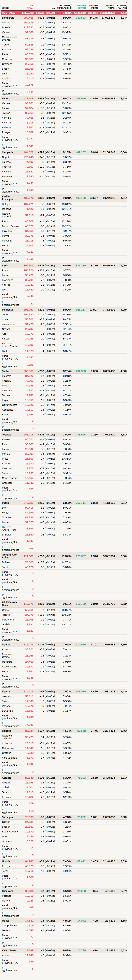Click the Piemonte region name
This screenshot has height=980, width=132.
(x=7, y=310)
